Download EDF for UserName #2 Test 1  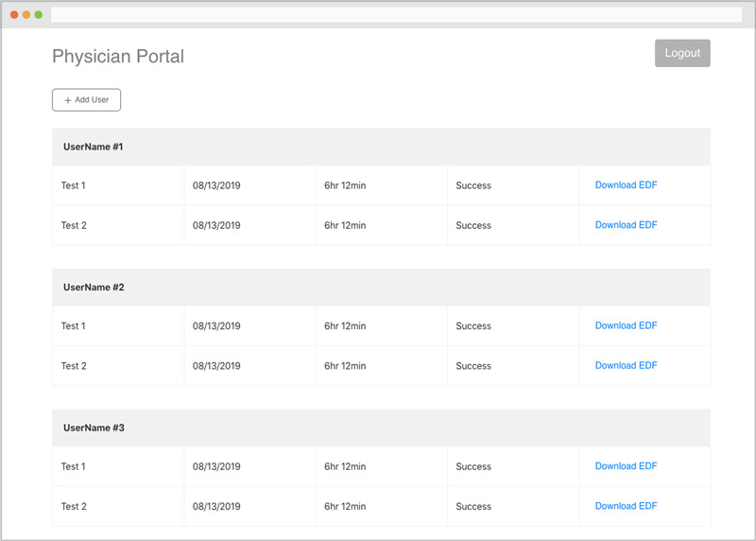click(626, 325)
